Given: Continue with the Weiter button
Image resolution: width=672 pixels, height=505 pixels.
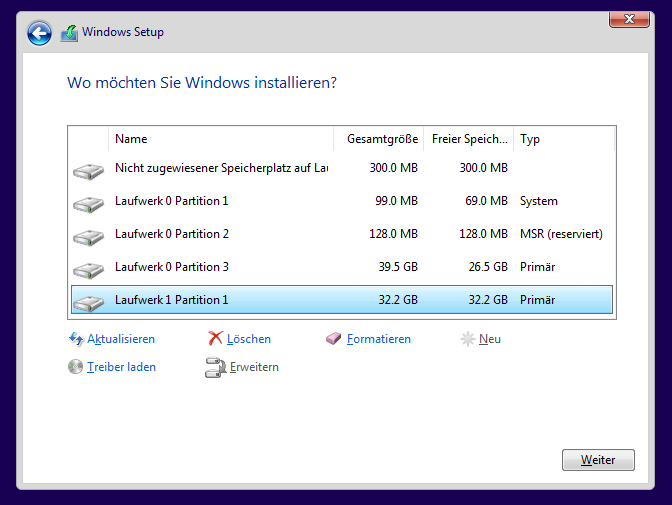Looking at the screenshot, I should coord(598,460).
